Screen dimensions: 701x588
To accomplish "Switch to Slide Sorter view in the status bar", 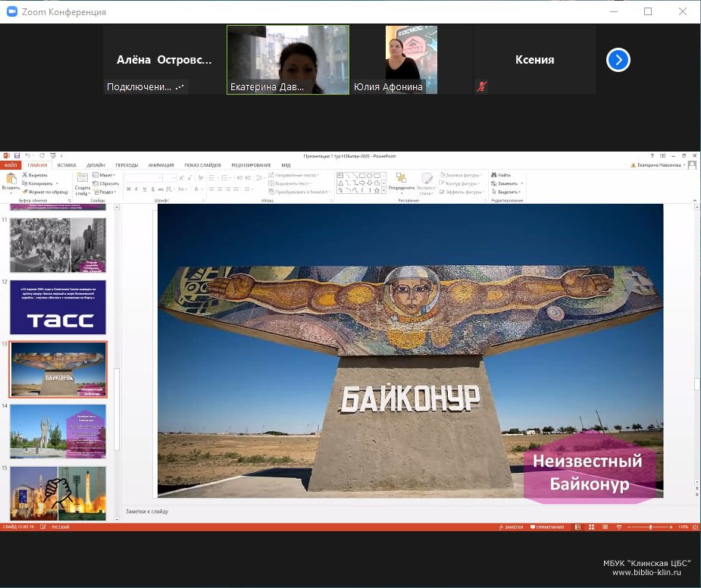I will (x=591, y=527).
